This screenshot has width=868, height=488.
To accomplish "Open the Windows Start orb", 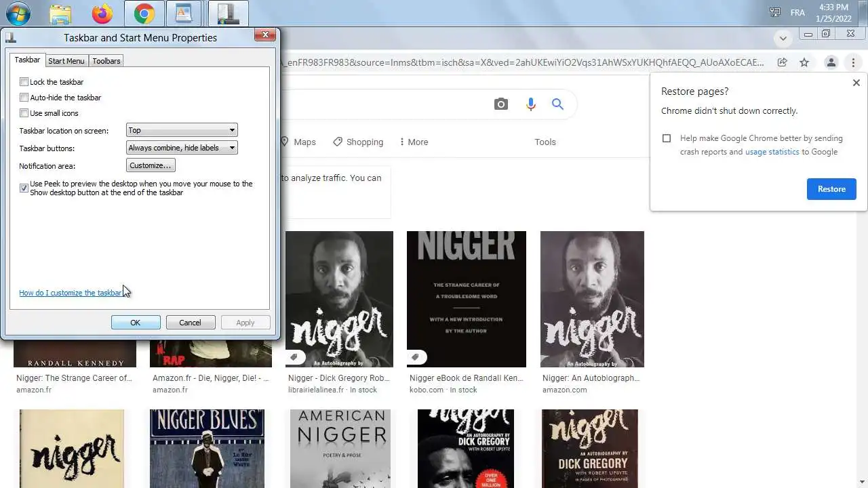I will point(18,13).
